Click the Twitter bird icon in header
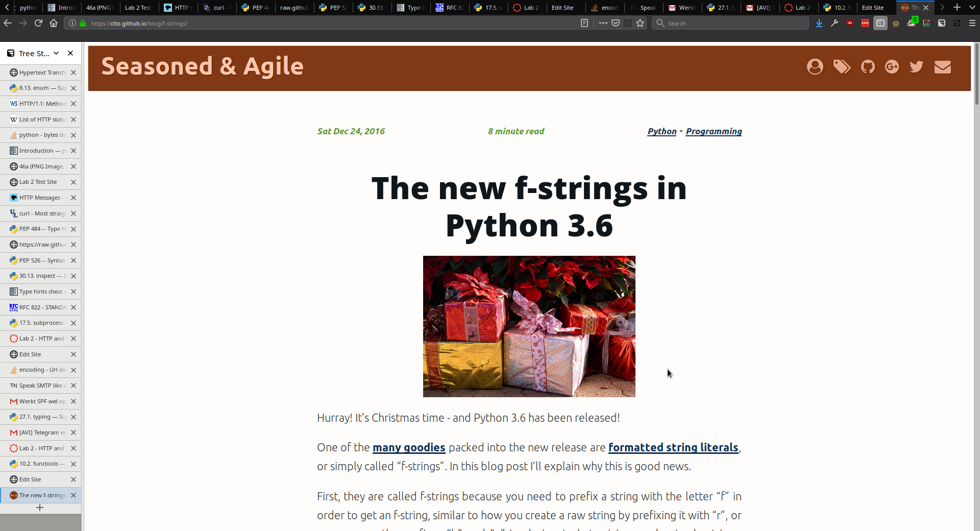The width and height of the screenshot is (980, 531). pyautogui.click(x=916, y=67)
